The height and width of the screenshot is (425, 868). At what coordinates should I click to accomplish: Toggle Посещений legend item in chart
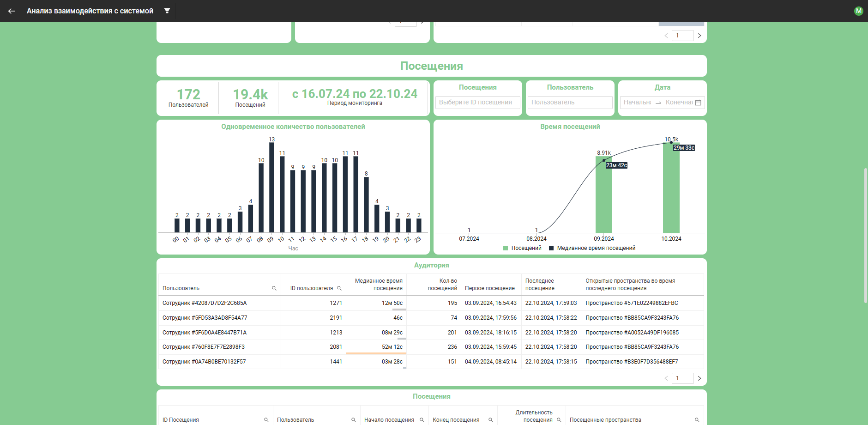click(522, 248)
